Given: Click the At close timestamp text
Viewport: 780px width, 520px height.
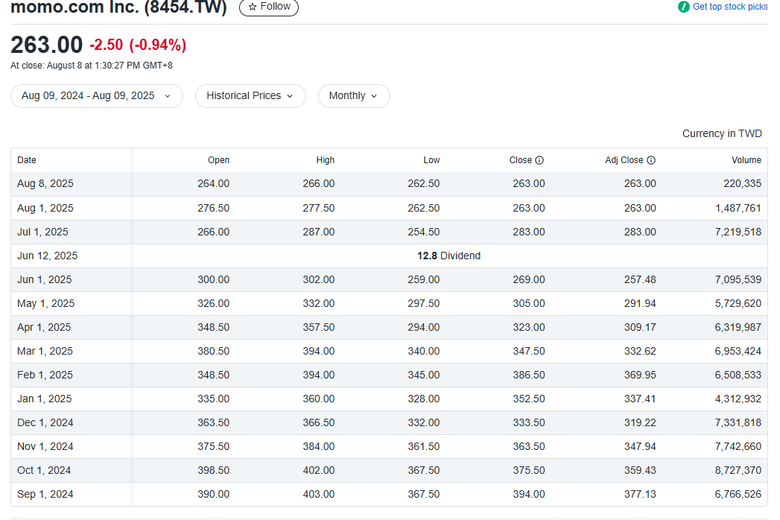Looking at the screenshot, I should tap(92, 66).
